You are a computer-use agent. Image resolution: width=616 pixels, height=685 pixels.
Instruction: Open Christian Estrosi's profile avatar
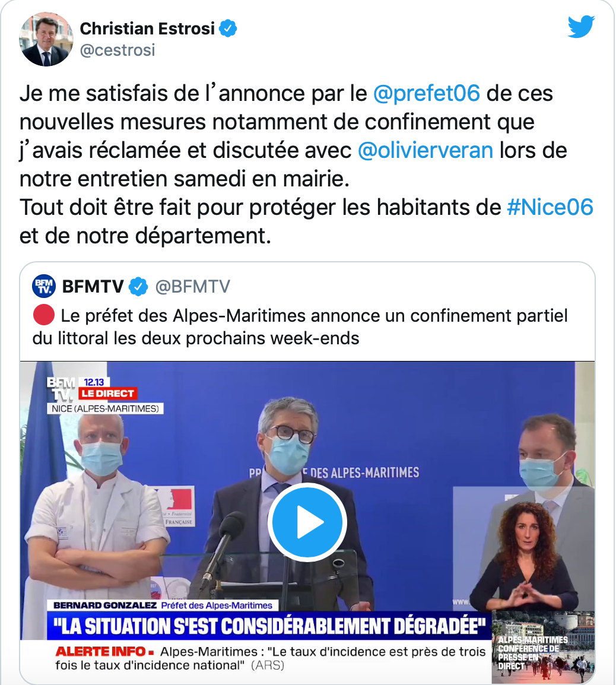46,39
